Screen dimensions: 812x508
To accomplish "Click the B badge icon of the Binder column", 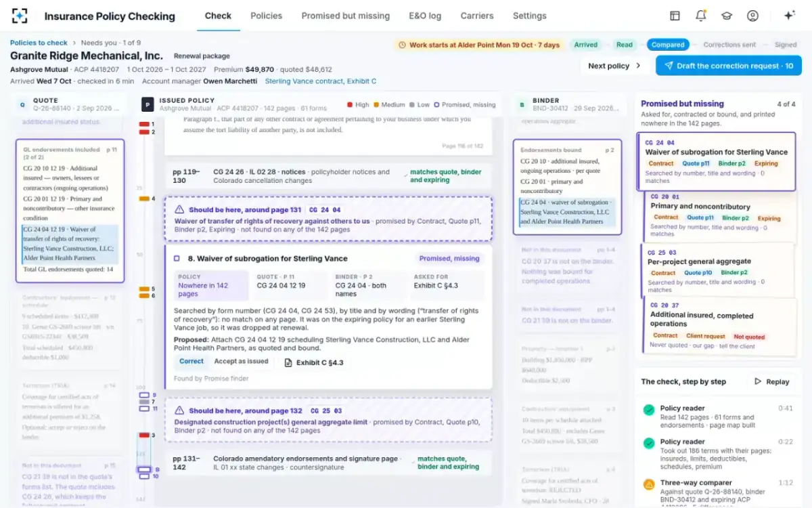I will click(522, 104).
